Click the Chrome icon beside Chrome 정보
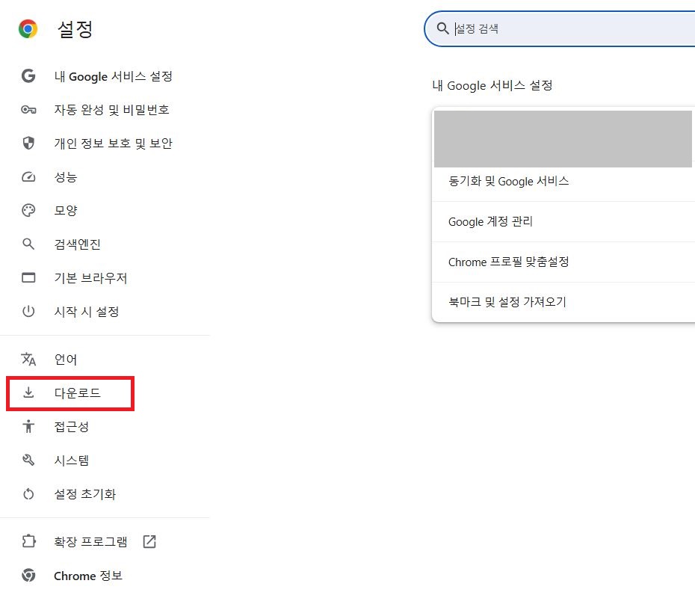This screenshot has width=695, height=616. 28,575
